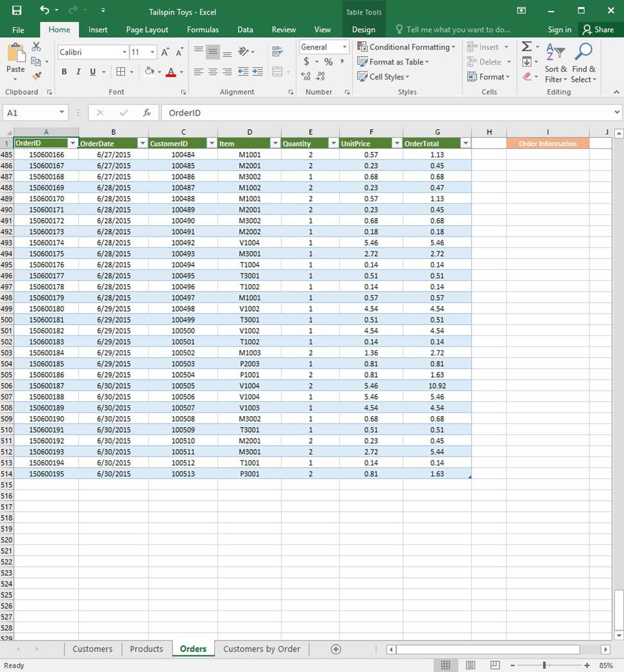Viewport: 624px width, 672px height.
Task: Click Conditional Formatting button
Action: [407, 47]
